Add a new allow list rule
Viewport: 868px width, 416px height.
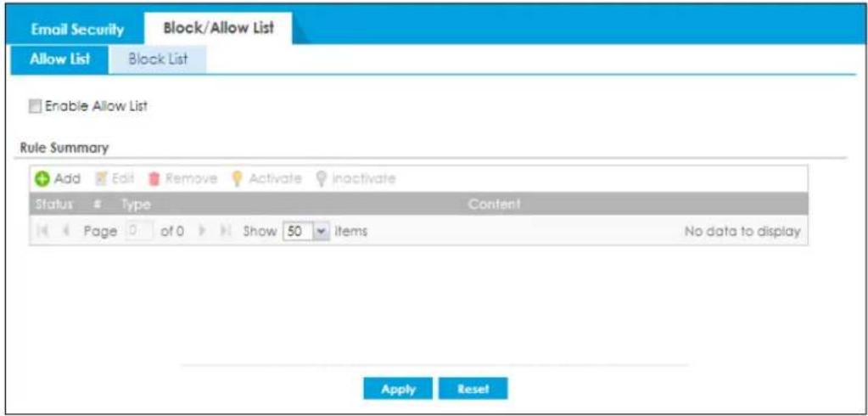pyautogui.click(x=59, y=178)
